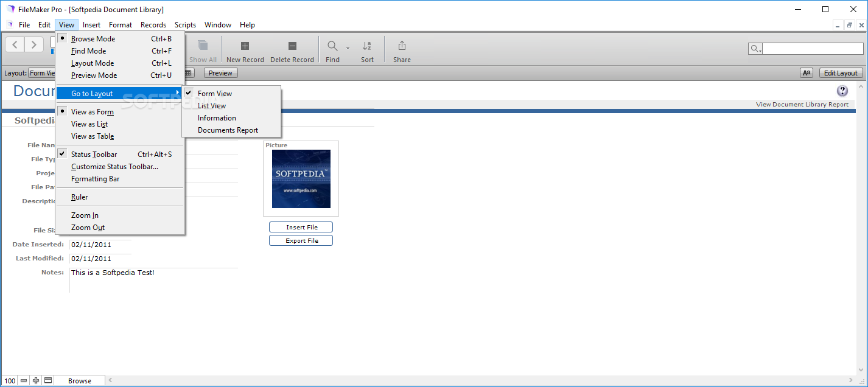Image resolution: width=868 pixels, height=387 pixels.
Task: Open the File menu
Action: [x=24, y=25]
